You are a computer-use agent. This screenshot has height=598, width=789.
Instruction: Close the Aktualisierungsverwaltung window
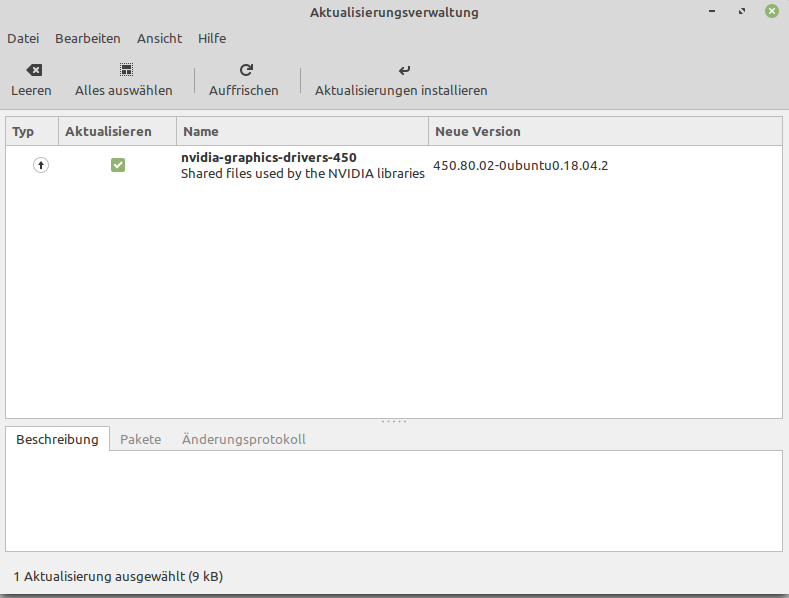772,11
